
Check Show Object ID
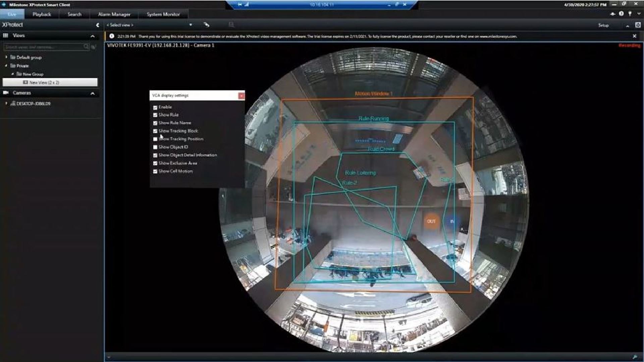pos(155,147)
